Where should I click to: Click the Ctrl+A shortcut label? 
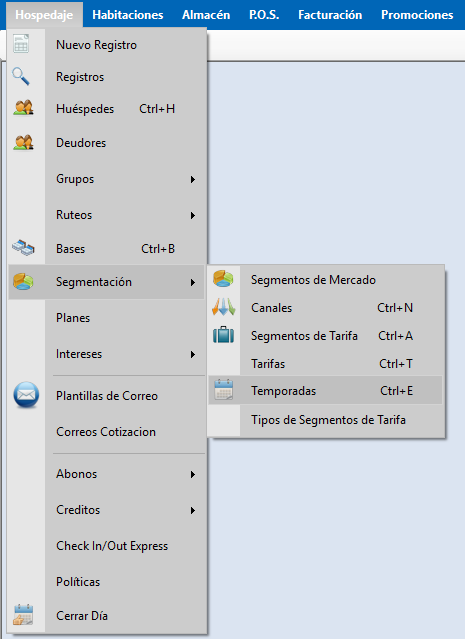click(395, 336)
